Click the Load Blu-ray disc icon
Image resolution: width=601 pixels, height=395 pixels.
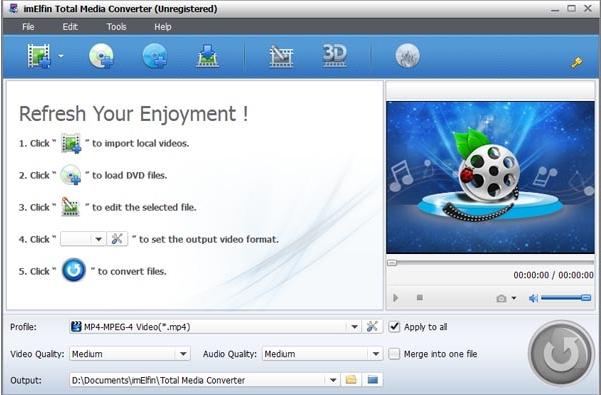[x=155, y=56]
